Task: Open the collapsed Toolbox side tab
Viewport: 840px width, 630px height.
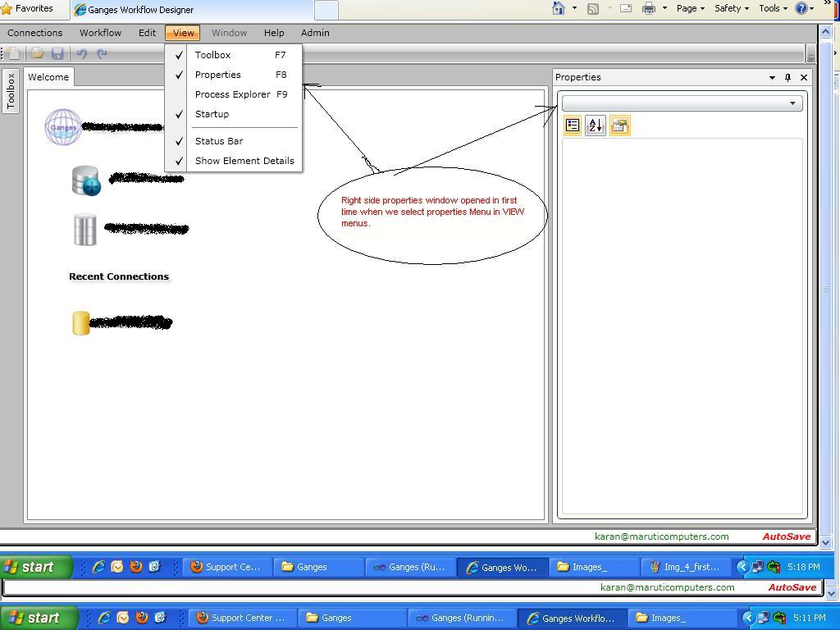Action: (x=11, y=91)
